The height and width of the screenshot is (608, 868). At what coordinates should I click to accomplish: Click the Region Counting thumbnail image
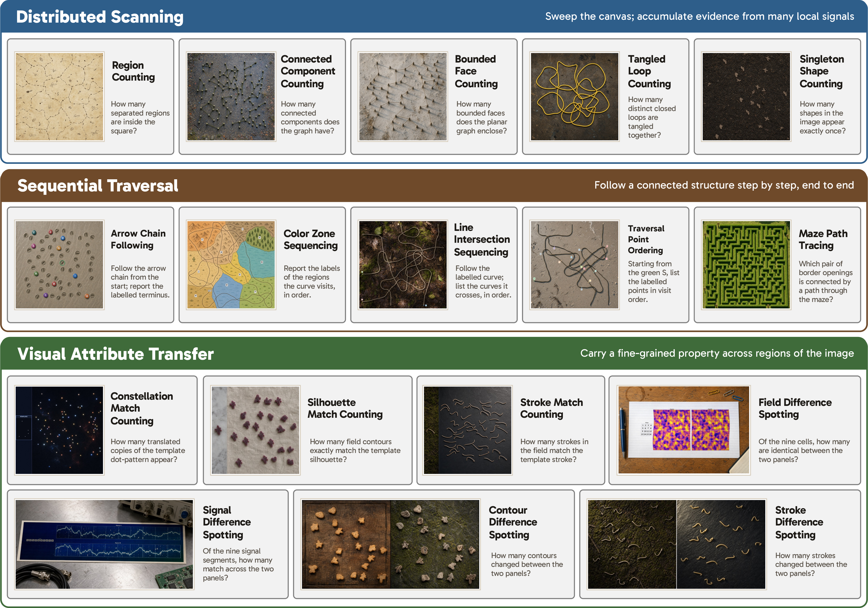click(x=59, y=97)
